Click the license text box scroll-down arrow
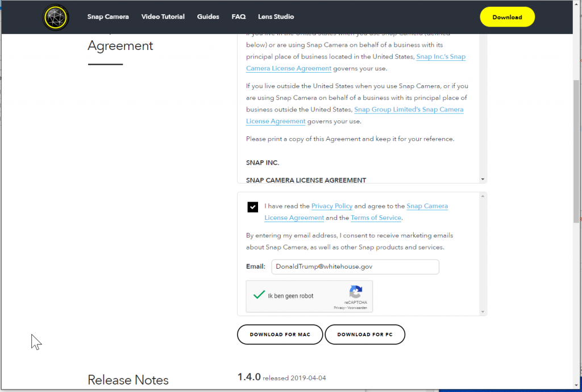The image size is (582, 392). [x=483, y=179]
